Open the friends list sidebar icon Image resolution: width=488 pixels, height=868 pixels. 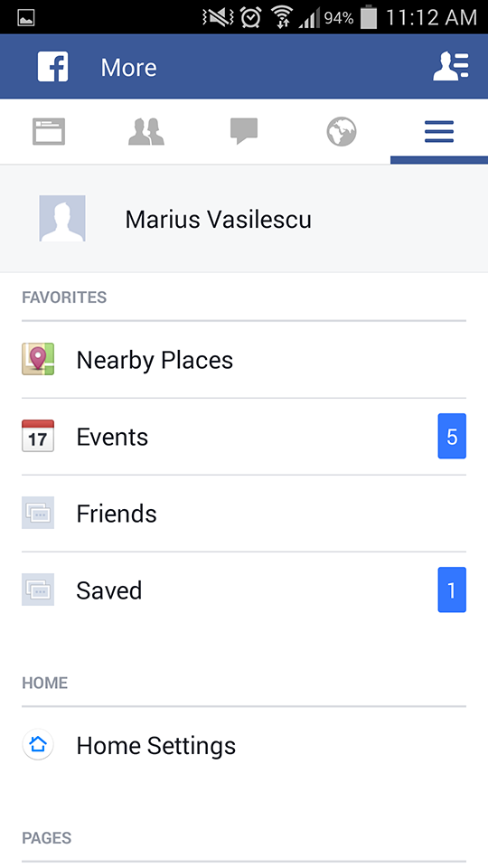pyautogui.click(x=451, y=67)
